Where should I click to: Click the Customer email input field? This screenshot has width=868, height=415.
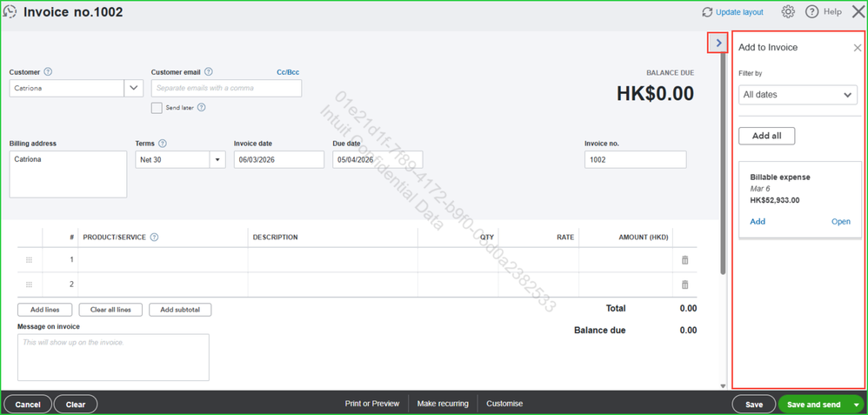pyautogui.click(x=226, y=88)
